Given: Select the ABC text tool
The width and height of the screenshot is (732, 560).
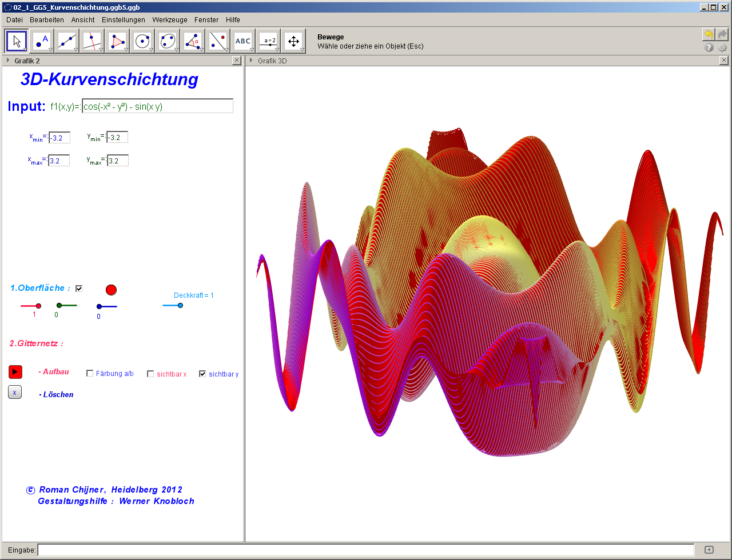Looking at the screenshot, I should pyautogui.click(x=243, y=41).
